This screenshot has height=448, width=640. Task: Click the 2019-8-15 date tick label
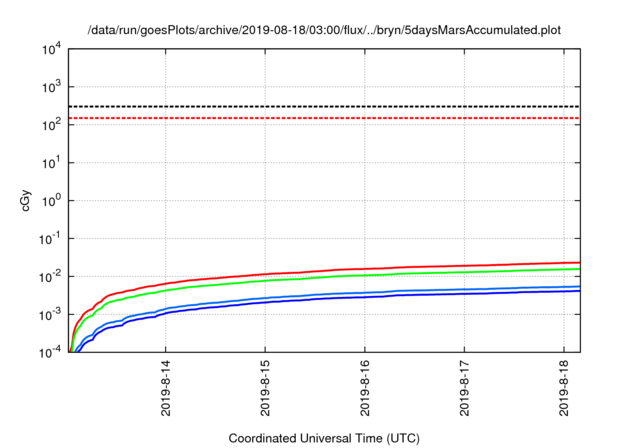[265, 388]
